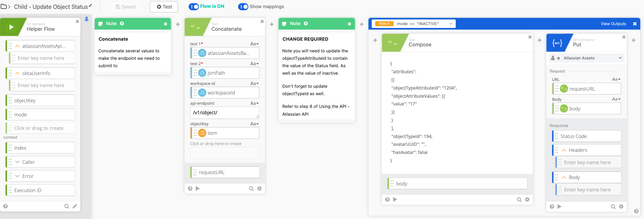Click help icon on Helper Flow card
Screen dimensions: 644x219
pos(5,206)
